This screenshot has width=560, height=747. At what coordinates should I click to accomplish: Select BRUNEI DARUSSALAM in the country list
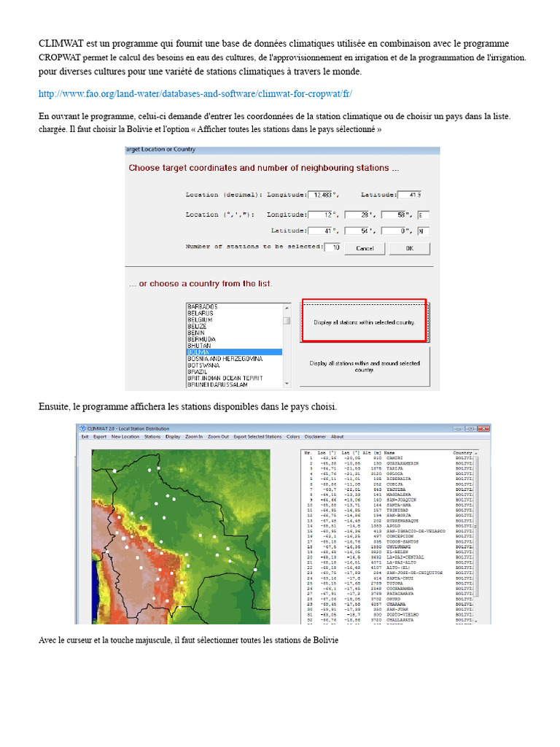pos(217,384)
